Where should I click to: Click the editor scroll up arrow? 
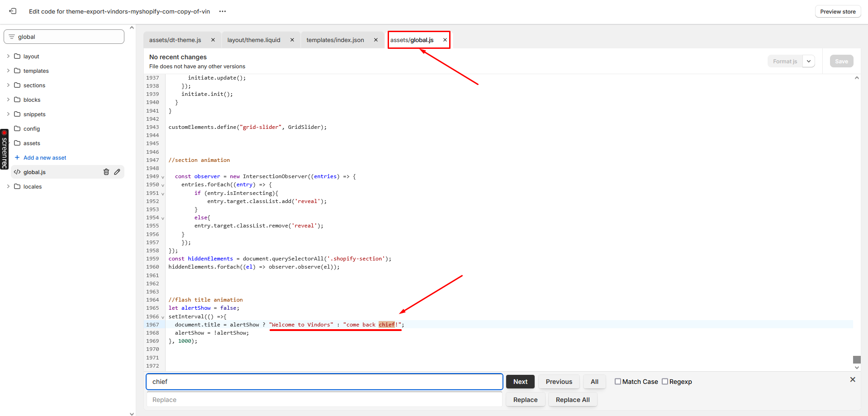click(x=857, y=78)
